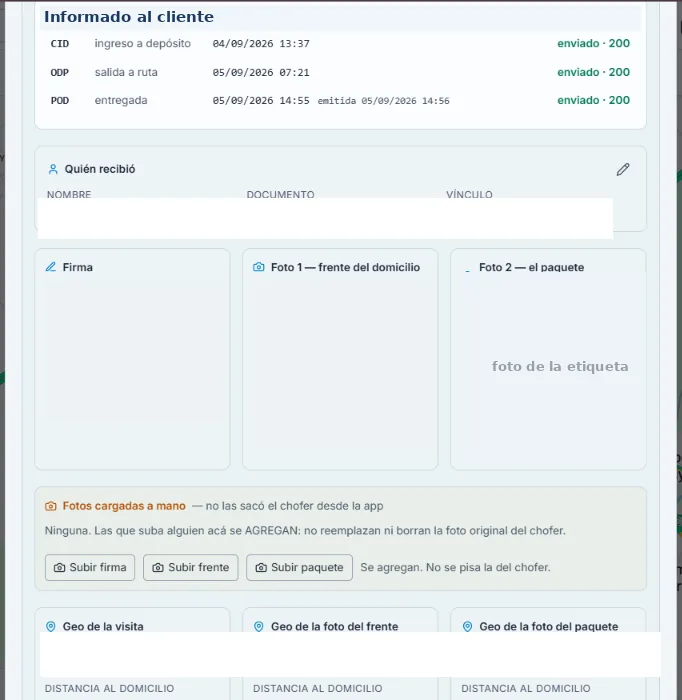Select timestamp 05/09/2026 14:55
Screen dimensions: 682x700
tap(261, 100)
